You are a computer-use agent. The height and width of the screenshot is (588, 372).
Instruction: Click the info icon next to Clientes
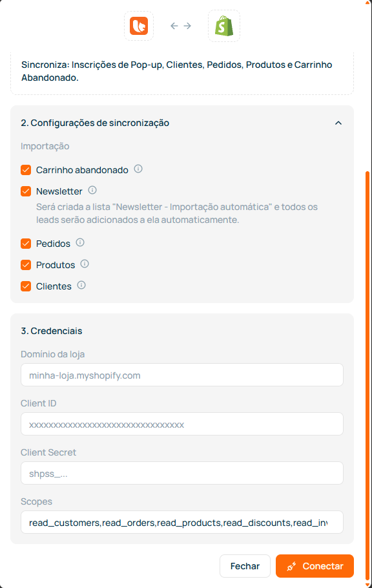pyautogui.click(x=81, y=285)
